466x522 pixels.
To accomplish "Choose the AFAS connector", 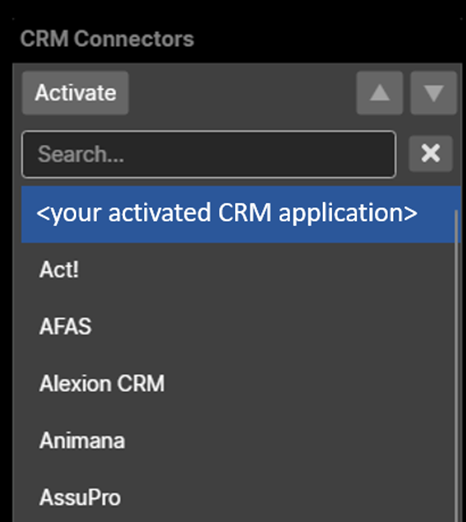I will 238,327.
